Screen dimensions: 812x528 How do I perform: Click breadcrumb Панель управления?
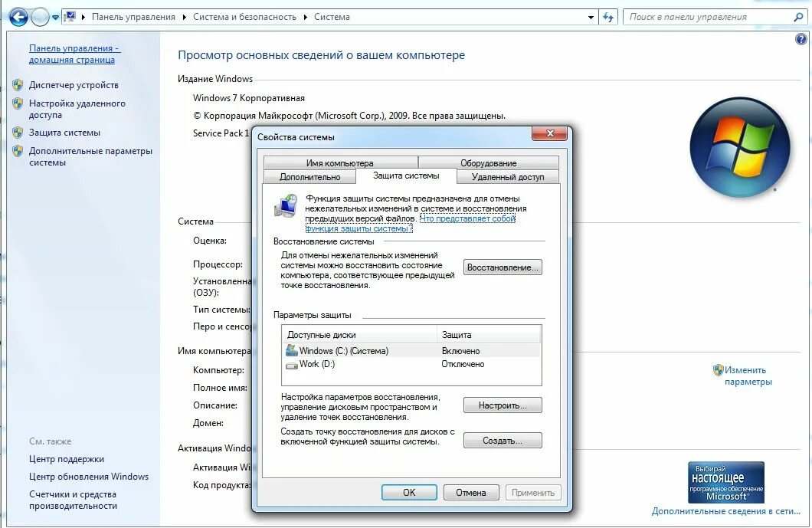pos(133,17)
